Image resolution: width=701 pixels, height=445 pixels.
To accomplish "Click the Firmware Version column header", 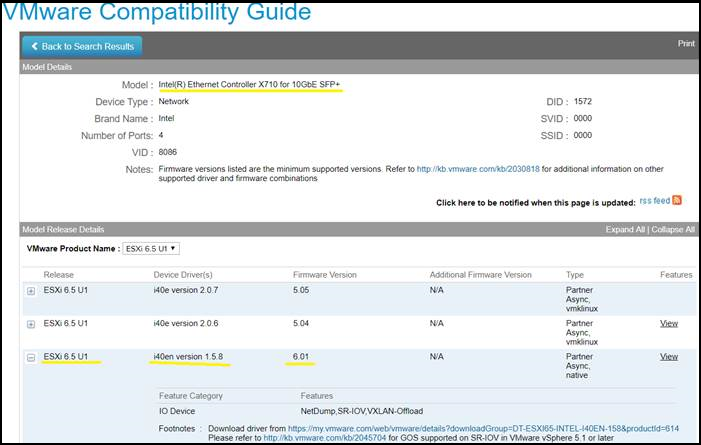I will pyautogui.click(x=325, y=275).
